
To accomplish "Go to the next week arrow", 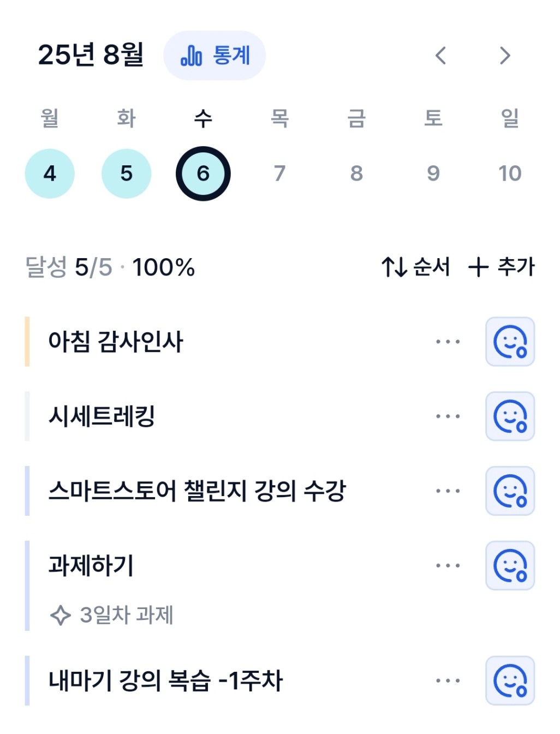I will click(505, 55).
